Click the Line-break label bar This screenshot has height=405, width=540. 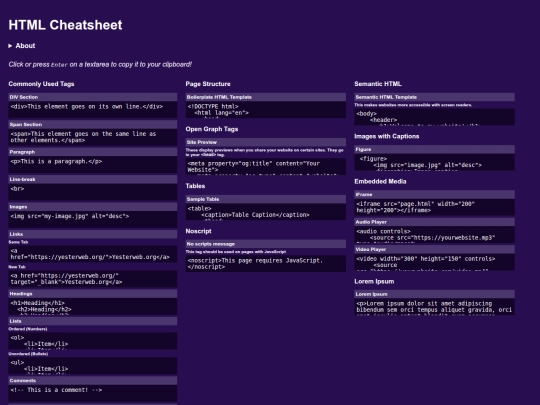[93, 179]
